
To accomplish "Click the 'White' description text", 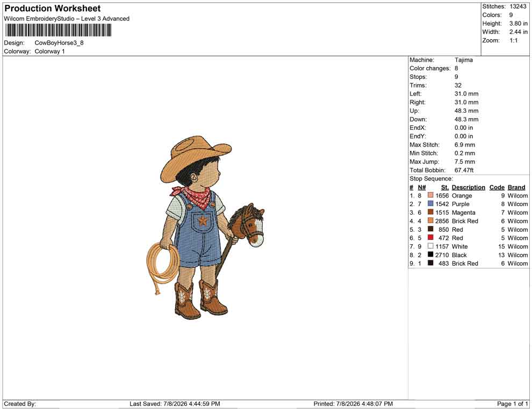I will click(460, 246).
